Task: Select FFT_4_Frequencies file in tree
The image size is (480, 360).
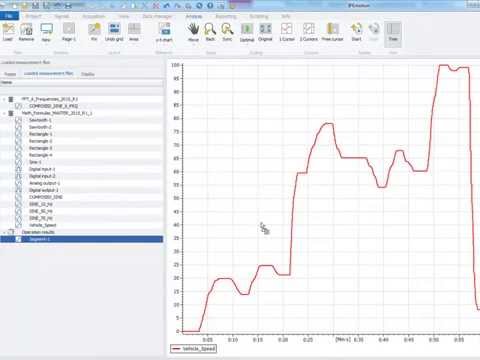Action: click(50, 99)
